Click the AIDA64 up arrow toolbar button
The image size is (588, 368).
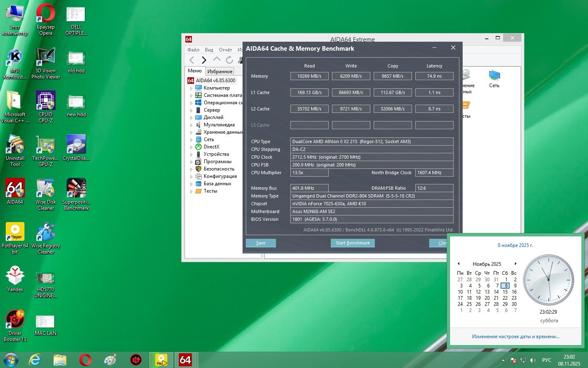point(217,60)
